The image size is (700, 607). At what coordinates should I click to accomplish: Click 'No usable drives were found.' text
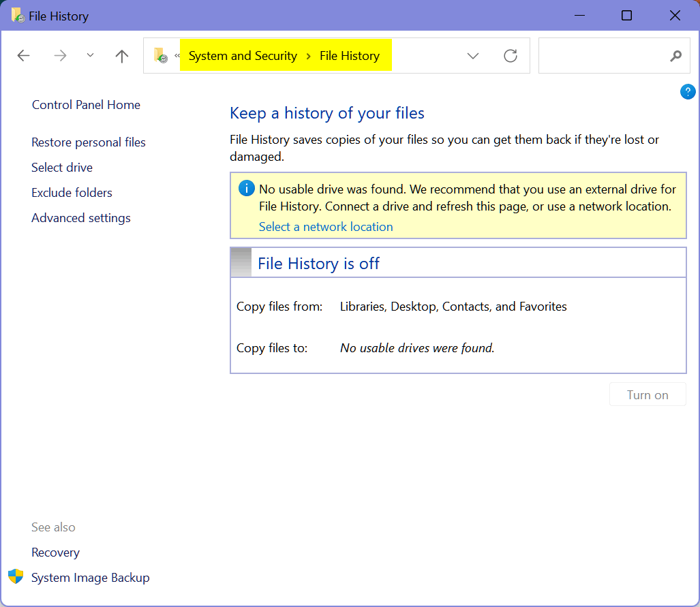(x=417, y=347)
